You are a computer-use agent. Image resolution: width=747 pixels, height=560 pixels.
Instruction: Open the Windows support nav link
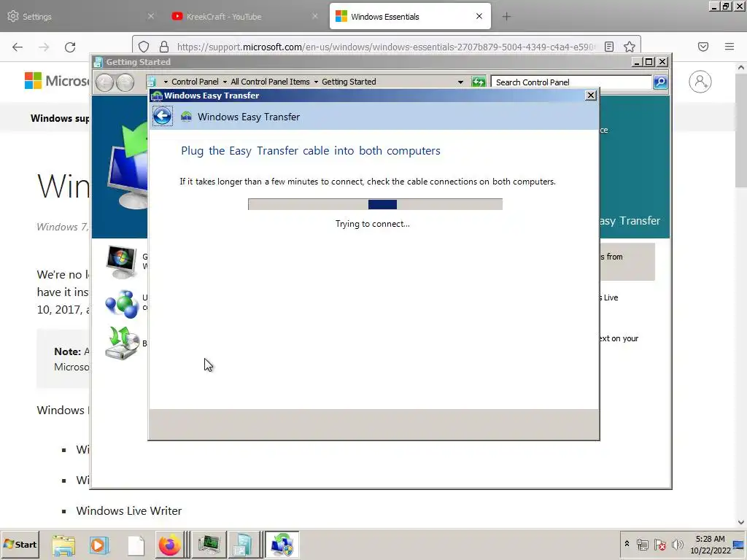60,118
